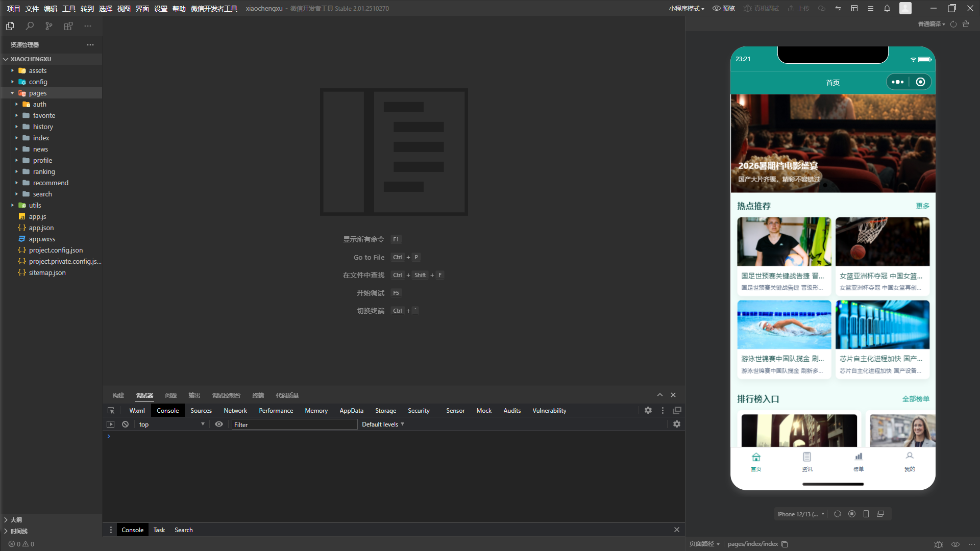Switch to the Sources devtools tab

[201, 411]
